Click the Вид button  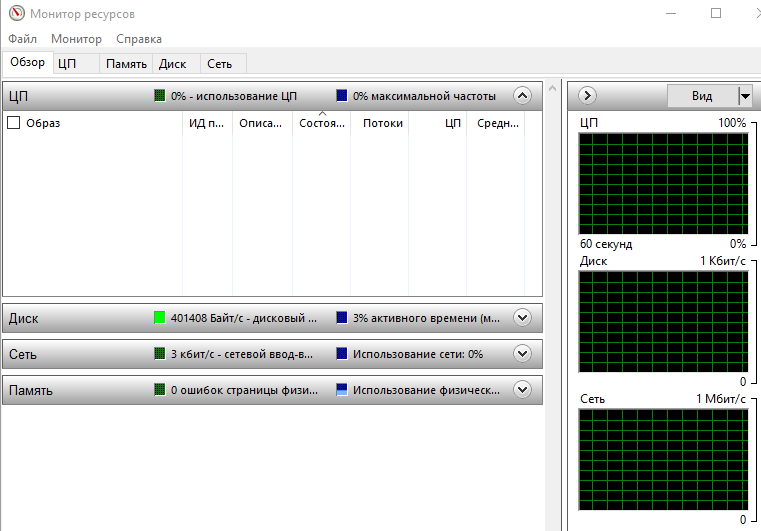click(702, 96)
